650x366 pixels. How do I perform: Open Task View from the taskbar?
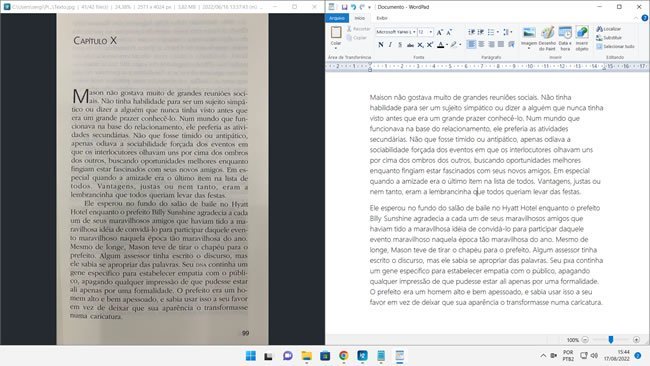point(269,356)
